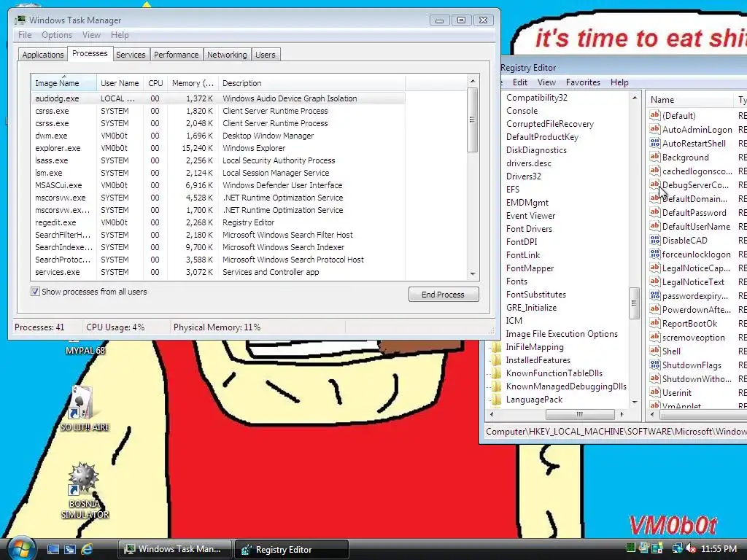
Task: Click the green CPU meter tray icon
Action: pyautogui.click(x=631, y=548)
